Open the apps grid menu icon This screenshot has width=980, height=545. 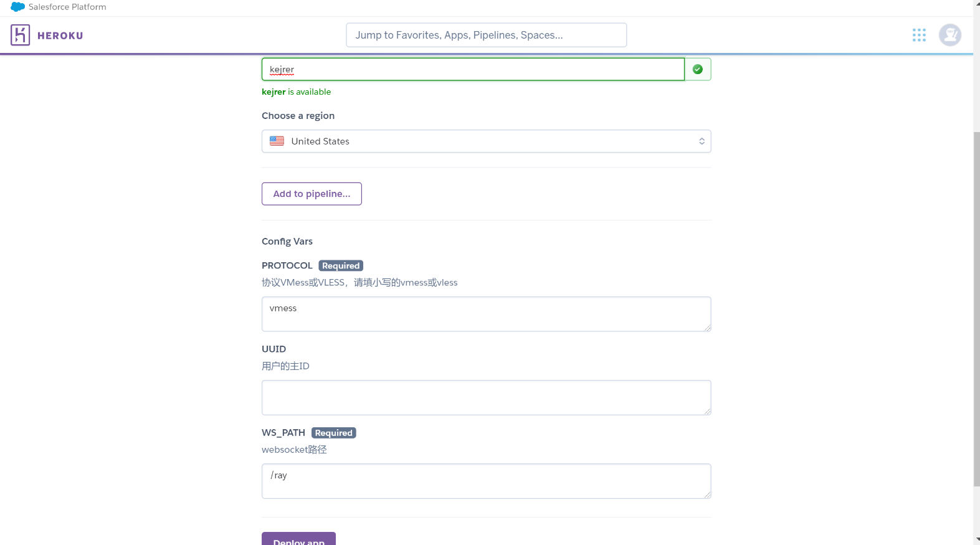pos(919,35)
